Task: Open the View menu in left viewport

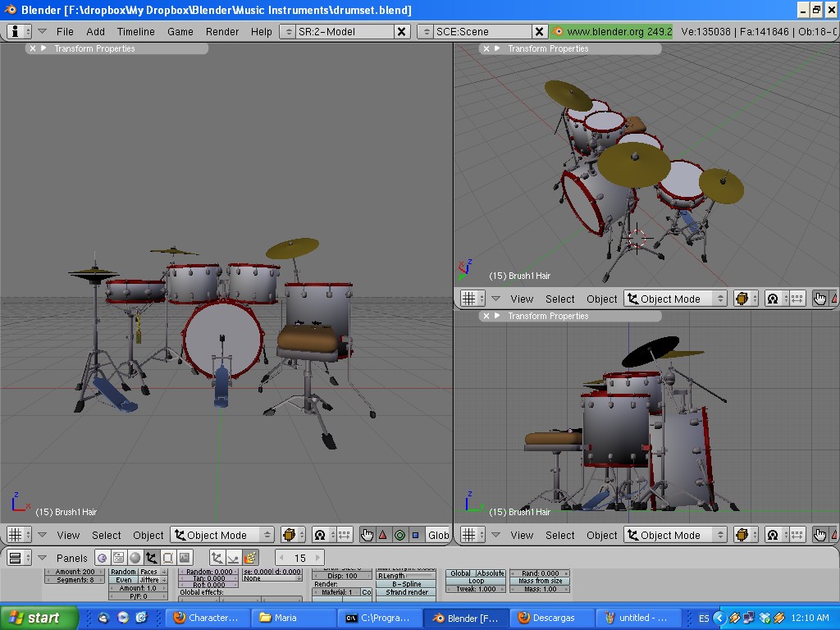Action: 68,534
